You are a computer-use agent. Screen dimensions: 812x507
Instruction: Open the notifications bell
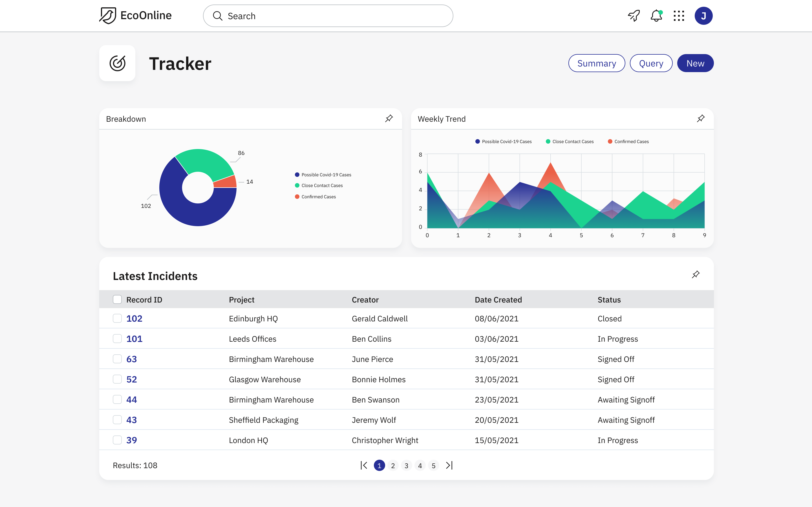tap(656, 16)
